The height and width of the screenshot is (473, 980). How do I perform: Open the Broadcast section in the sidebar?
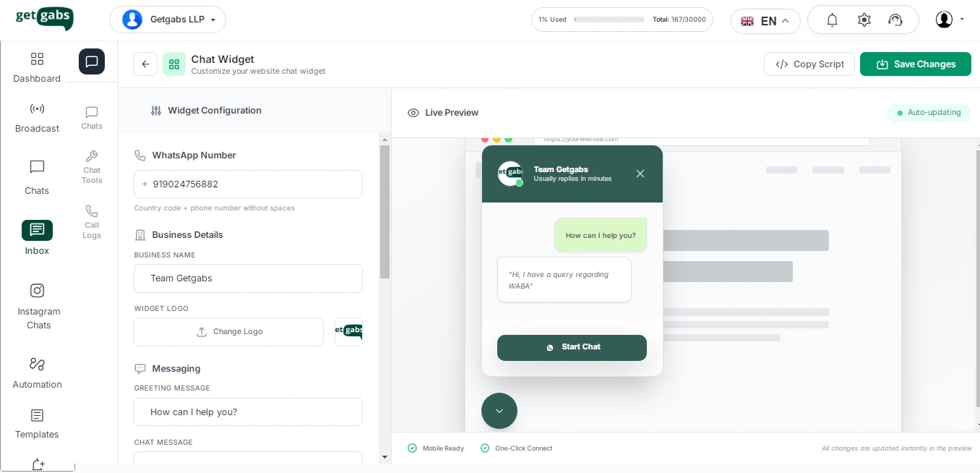37,117
